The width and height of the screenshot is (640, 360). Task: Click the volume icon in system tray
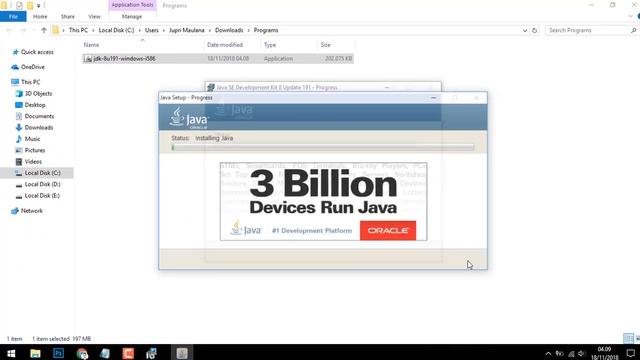point(581,353)
